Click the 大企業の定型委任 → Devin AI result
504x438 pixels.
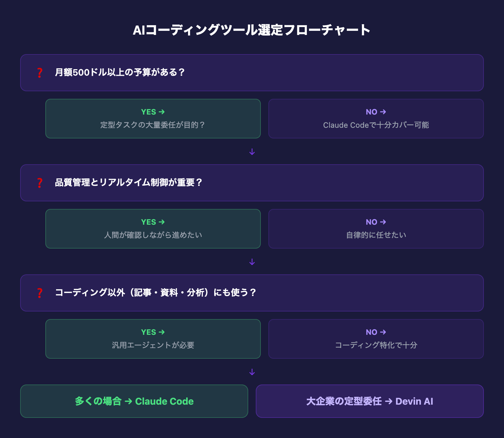click(369, 401)
